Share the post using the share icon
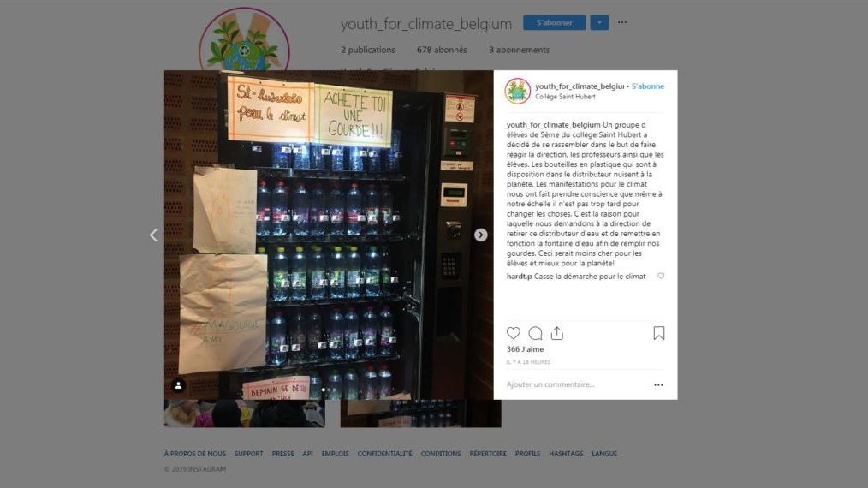This screenshot has height=488, width=868. pyautogui.click(x=557, y=333)
